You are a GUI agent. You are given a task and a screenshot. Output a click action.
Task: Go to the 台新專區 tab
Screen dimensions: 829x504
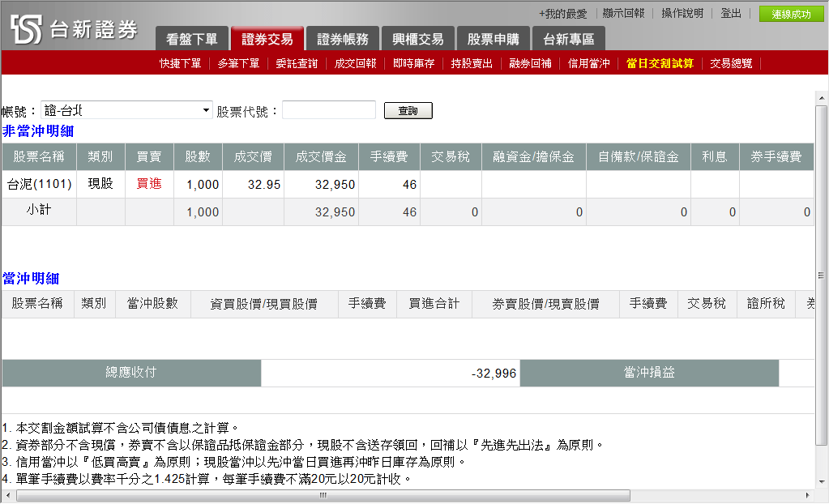pos(568,39)
